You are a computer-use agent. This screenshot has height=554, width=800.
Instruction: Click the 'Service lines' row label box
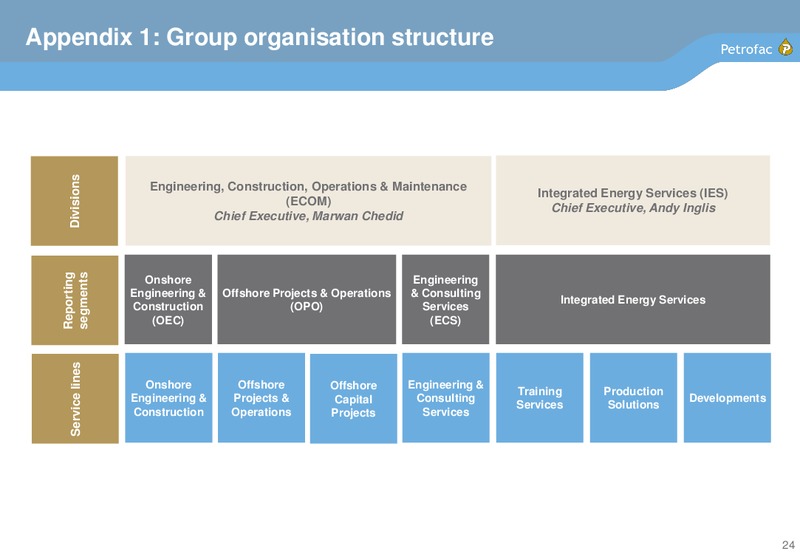click(x=75, y=398)
